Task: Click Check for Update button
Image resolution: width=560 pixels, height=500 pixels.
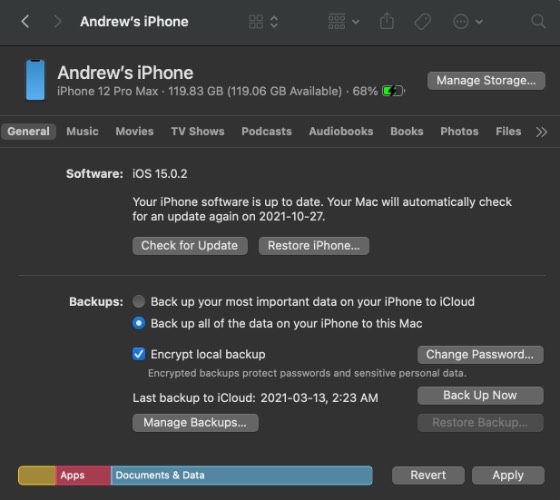Action: click(x=190, y=246)
